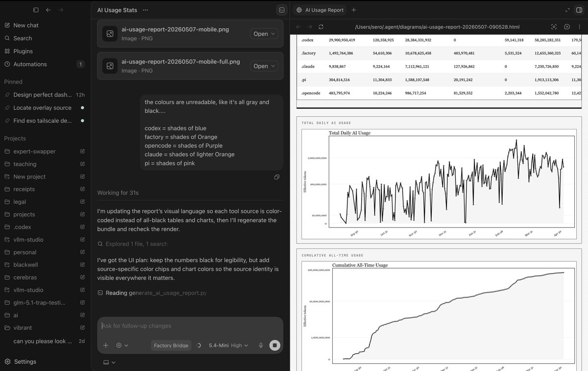
Task: Open dropdown for ai-usage-report-20260507-mobile.png Open button
Action: coord(272,34)
